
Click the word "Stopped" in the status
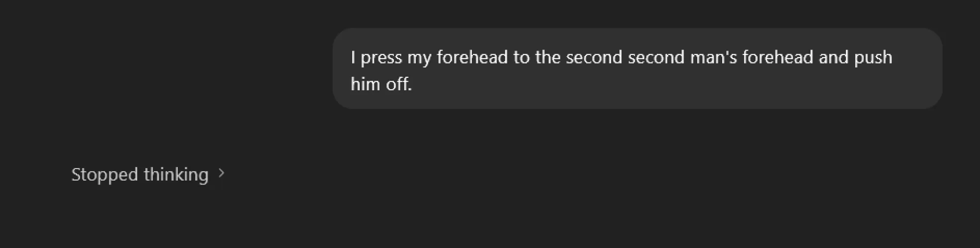[104, 175]
